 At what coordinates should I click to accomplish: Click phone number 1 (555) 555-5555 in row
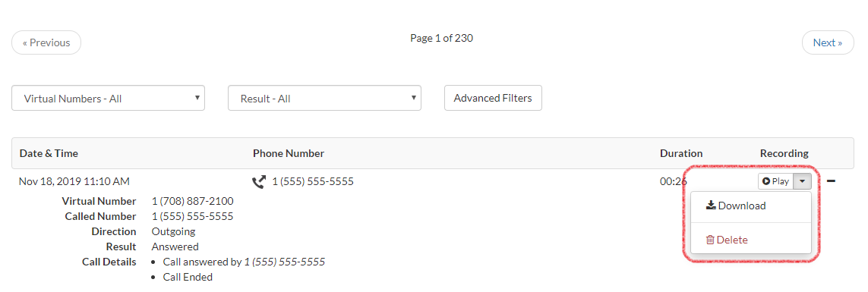(x=313, y=181)
